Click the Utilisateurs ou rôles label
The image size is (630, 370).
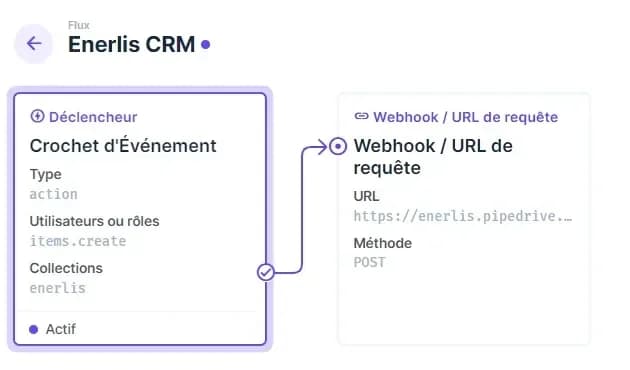click(94, 221)
